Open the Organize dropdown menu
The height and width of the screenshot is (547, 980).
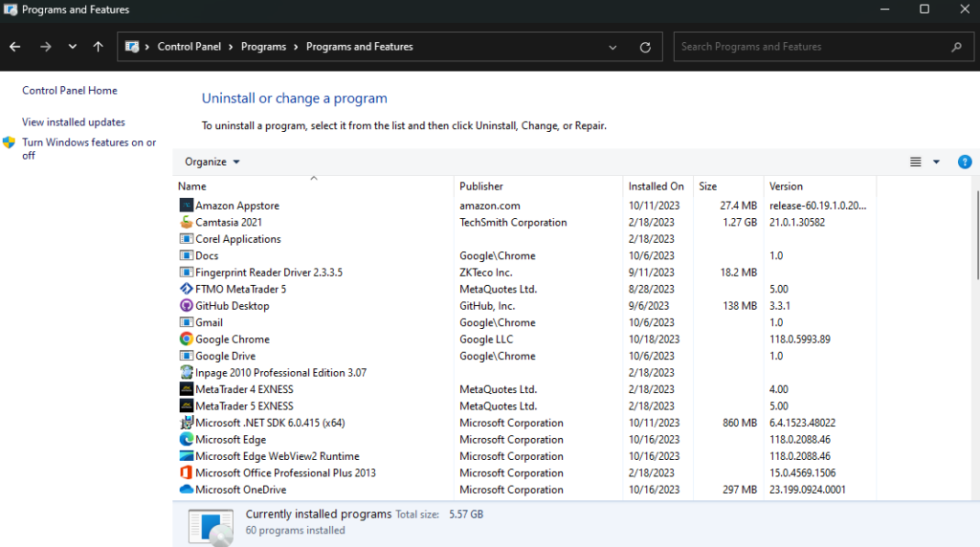point(212,163)
